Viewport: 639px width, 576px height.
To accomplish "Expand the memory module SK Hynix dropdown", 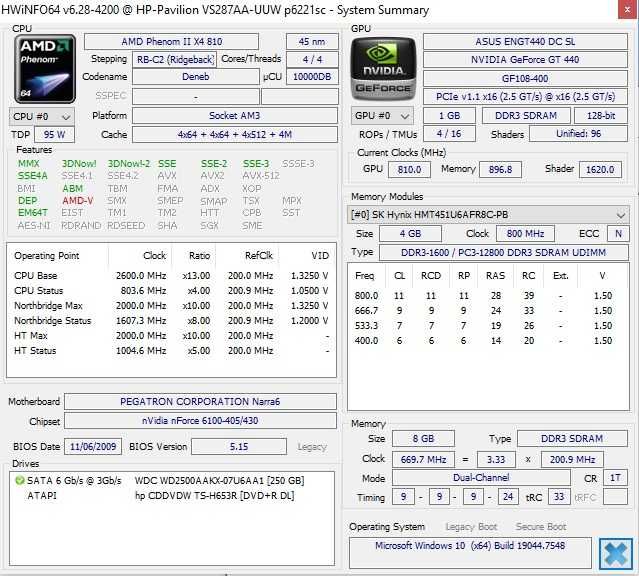I will (x=488, y=215).
